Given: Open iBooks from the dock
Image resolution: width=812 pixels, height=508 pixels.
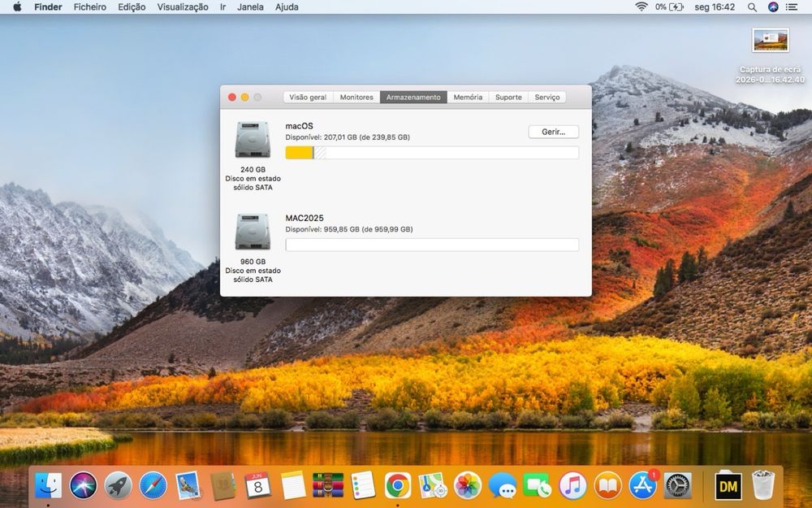Looking at the screenshot, I should pyautogui.click(x=607, y=486).
